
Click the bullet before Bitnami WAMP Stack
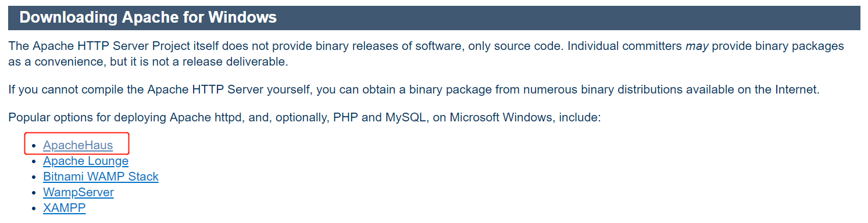[34, 177]
